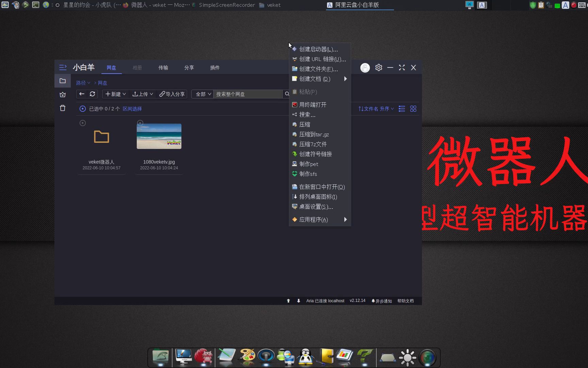Choose 创建 URL 链接 menu entry
Viewport: 588px width, 368px height.
[x=320, y=59]
